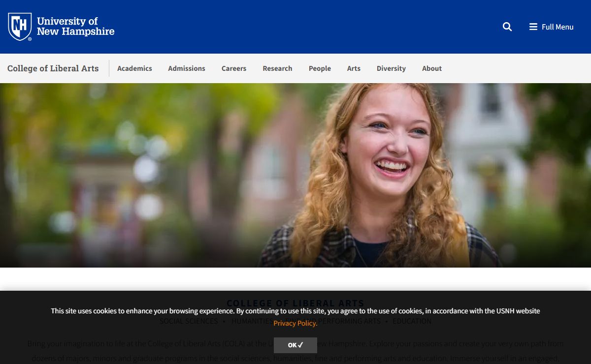Screen dimensions: 591x364
Task: Open the Arts menu item
Action: pos(354,68)
